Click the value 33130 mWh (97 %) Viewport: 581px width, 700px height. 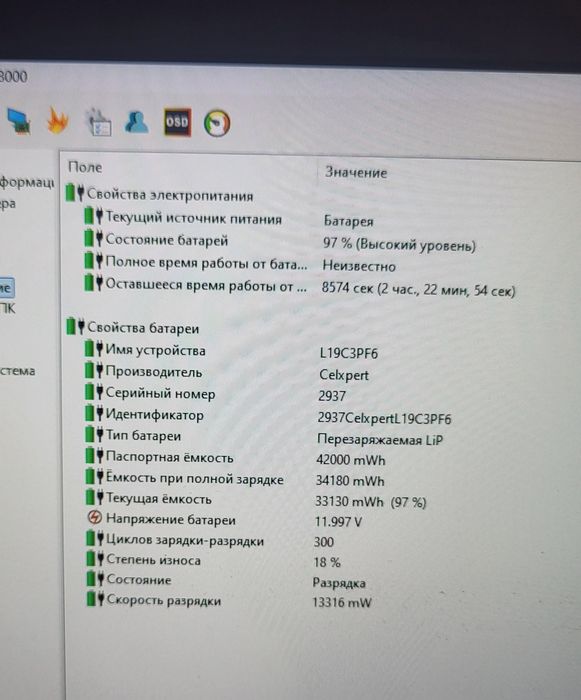click(x=371, y=502)
